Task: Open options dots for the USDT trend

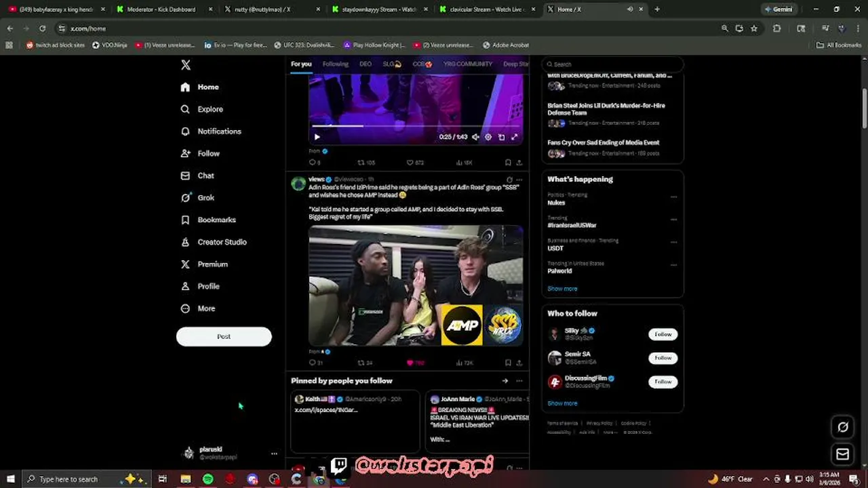Action: click(x=673, y=242)
